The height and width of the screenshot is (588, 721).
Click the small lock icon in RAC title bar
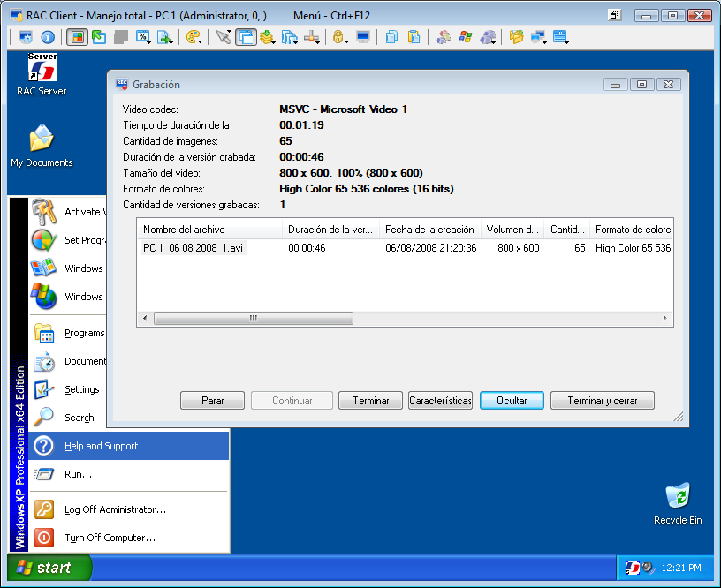pyautogui.click(x=614, y=15)
